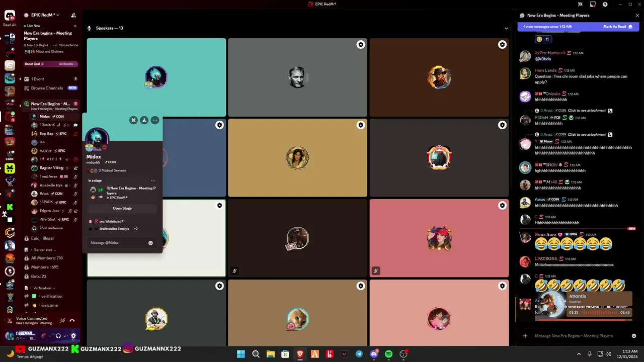This screenshot has width=644, height=362.
Task: Select speaker Edgare Jose in the list
Action: click(x=54, y=211)
